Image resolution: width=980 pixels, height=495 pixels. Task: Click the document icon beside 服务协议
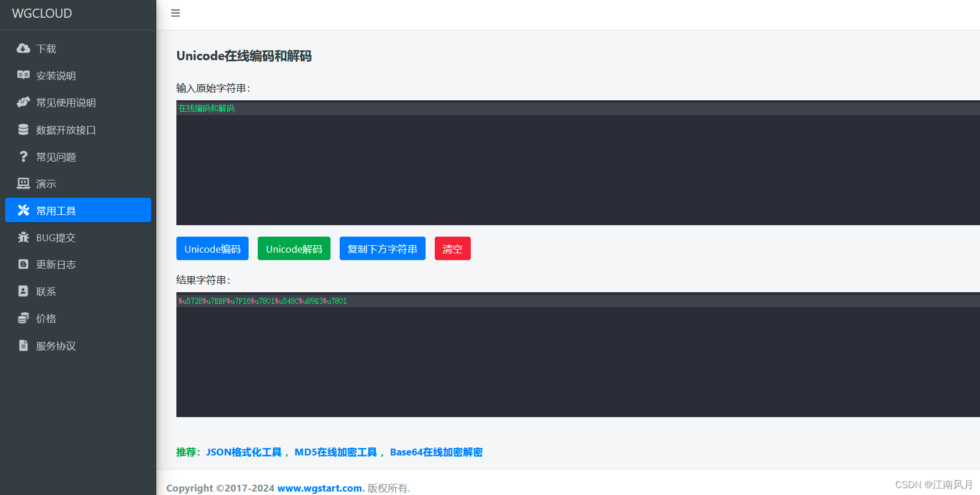[x=23, y=345]
